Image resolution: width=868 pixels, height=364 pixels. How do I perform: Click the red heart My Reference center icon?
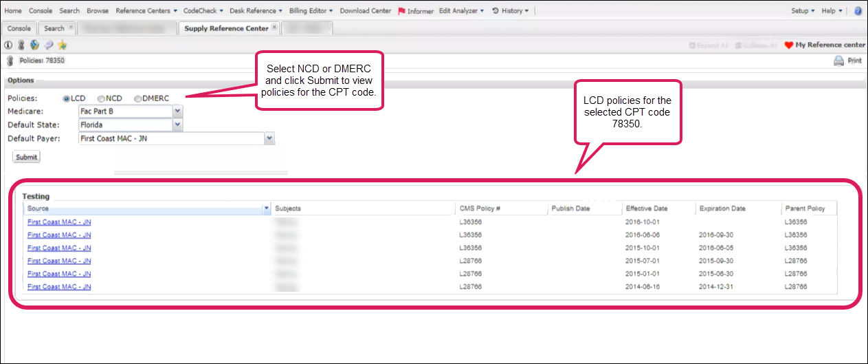[788, 45]
